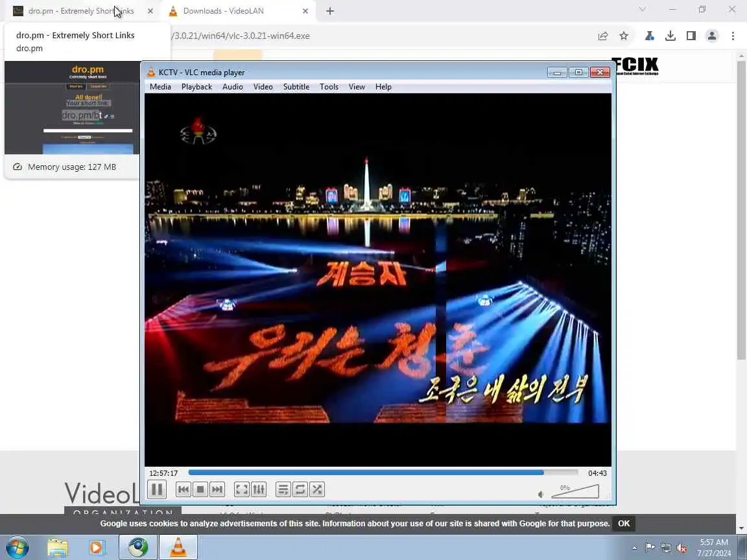The width and height of the screenshot is (747, 560).
Task: Open Windows Explorer from taskbar
Action: (x=58, y=547)
